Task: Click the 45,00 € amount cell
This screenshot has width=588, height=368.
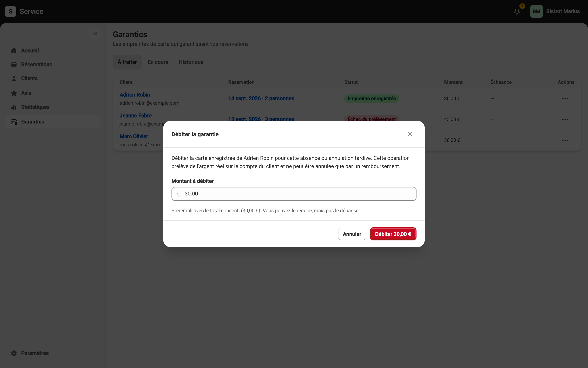Action: click(x=452, y=120)
